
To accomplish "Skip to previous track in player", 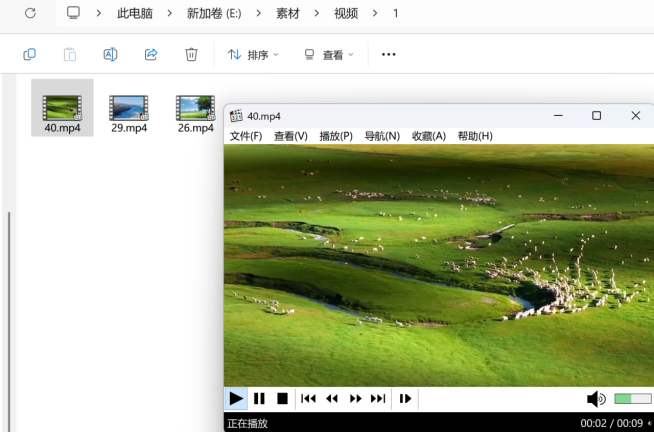I will (308, 399).
